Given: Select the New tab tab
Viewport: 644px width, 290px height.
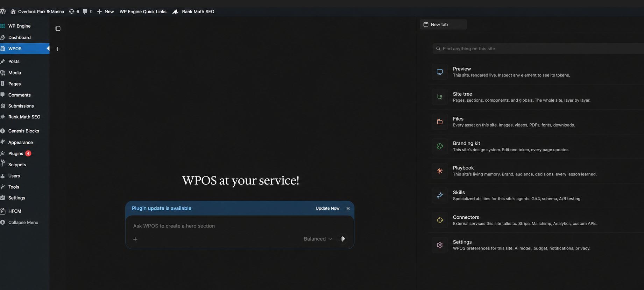Looking at the screenshot, I should (443, 24).
